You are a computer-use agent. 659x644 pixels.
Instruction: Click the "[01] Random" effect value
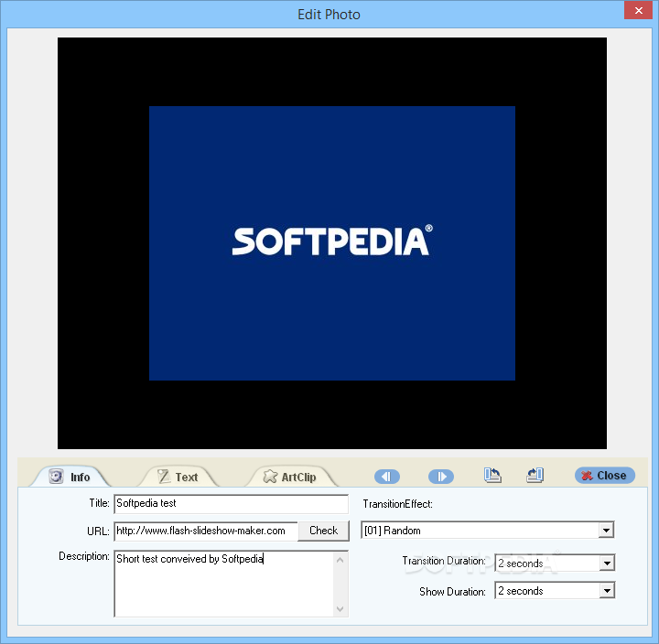[x=392, y=531]
